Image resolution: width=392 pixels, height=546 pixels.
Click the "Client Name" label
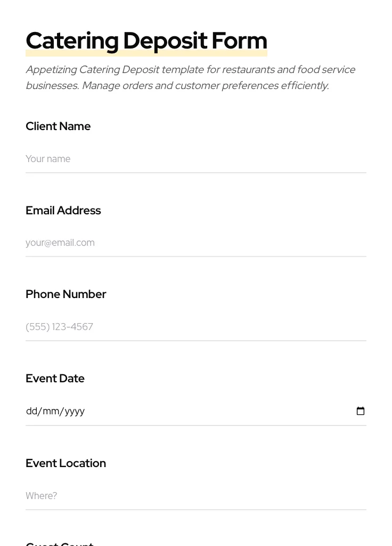point(58,126)
